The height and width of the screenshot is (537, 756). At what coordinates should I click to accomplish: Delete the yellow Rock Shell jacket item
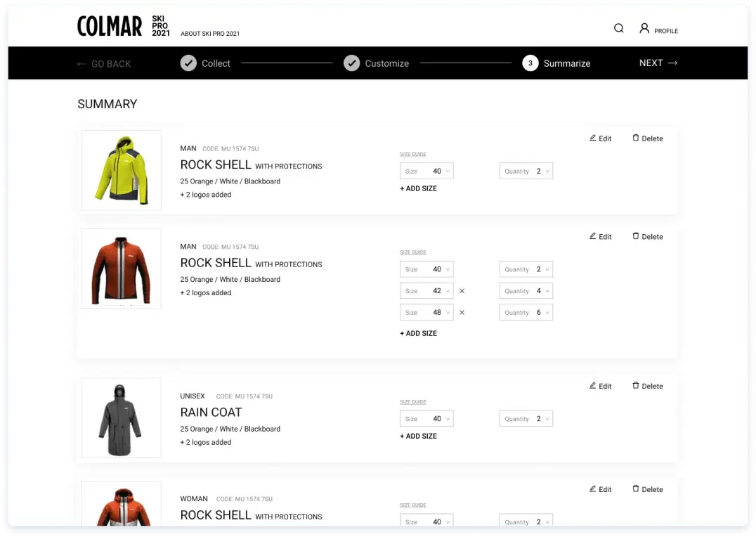pos(648,138)
